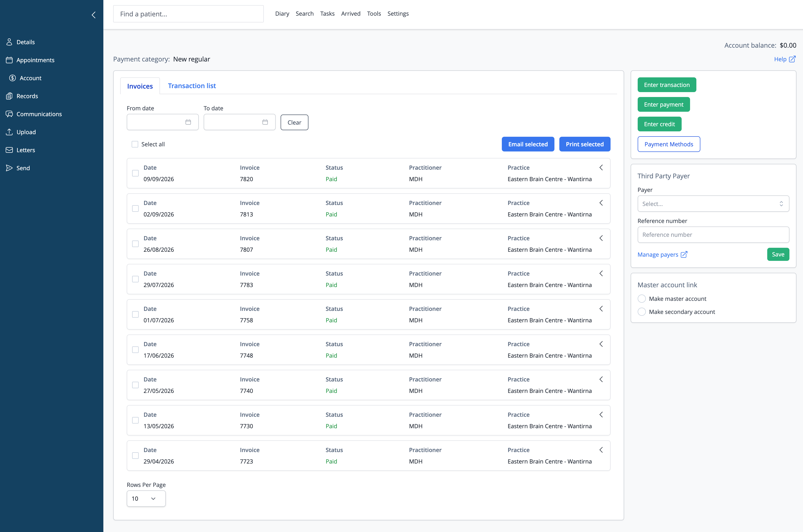Tick checkbox for invoice 7723
The height and width of the screenshot is (532, 803).
click(x=135, y=456)
